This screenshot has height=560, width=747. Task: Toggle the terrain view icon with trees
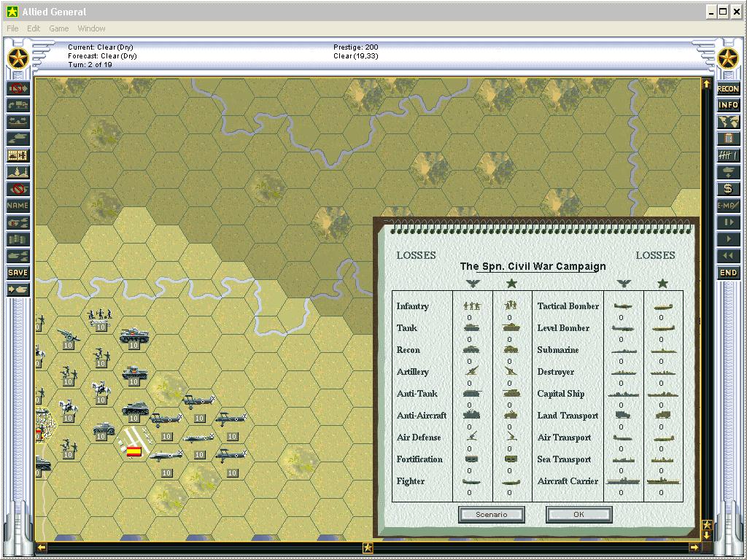click(18, 172)
